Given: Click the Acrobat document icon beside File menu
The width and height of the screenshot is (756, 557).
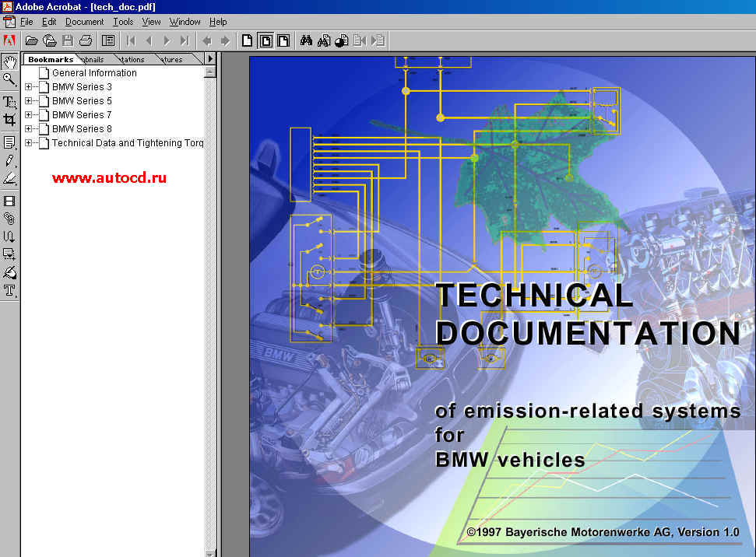Looking at the screenshot, I should coord(9,22).
